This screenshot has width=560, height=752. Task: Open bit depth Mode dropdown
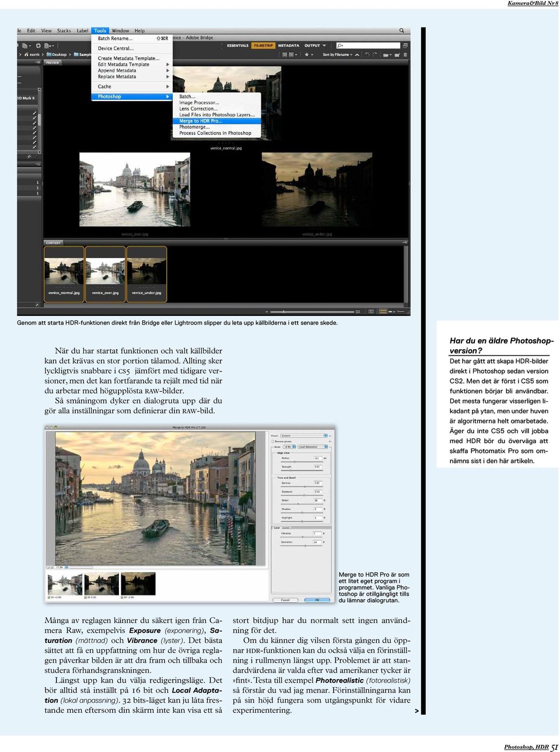coord(289,447)
